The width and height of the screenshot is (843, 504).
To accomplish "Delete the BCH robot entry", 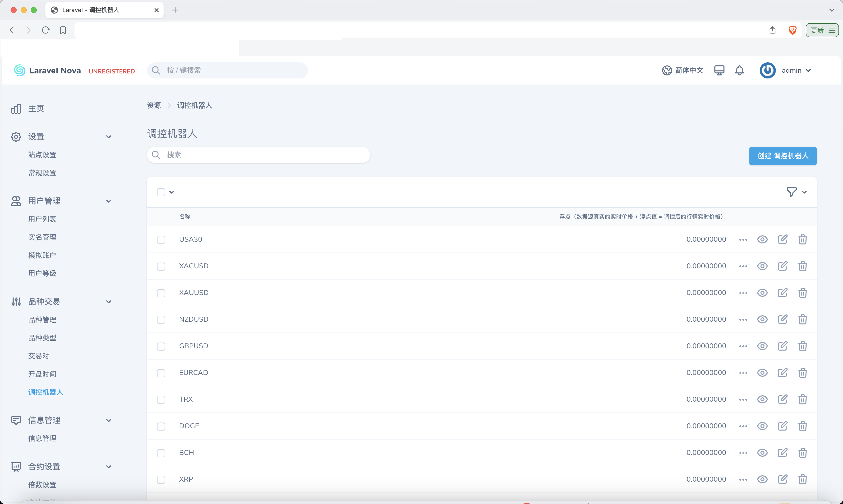I will click(x=802, y=453).
